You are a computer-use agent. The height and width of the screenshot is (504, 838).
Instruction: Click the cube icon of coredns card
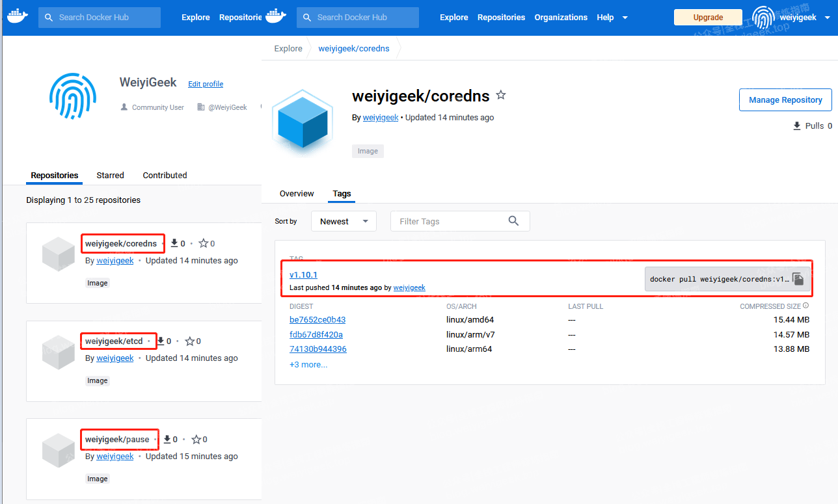coord(59,254)
